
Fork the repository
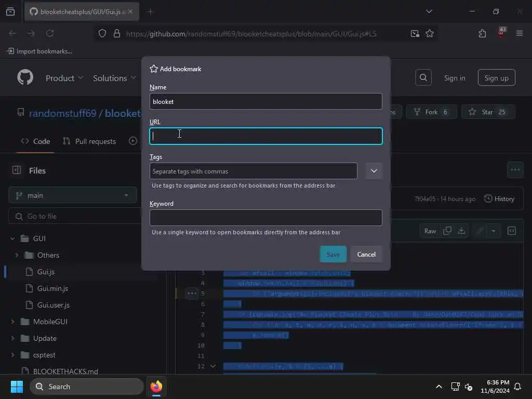[x=431, y=112]
